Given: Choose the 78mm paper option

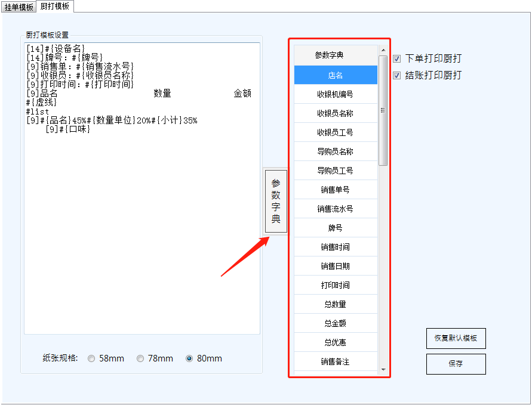Looking at the screenshot, I should point(140,358).
